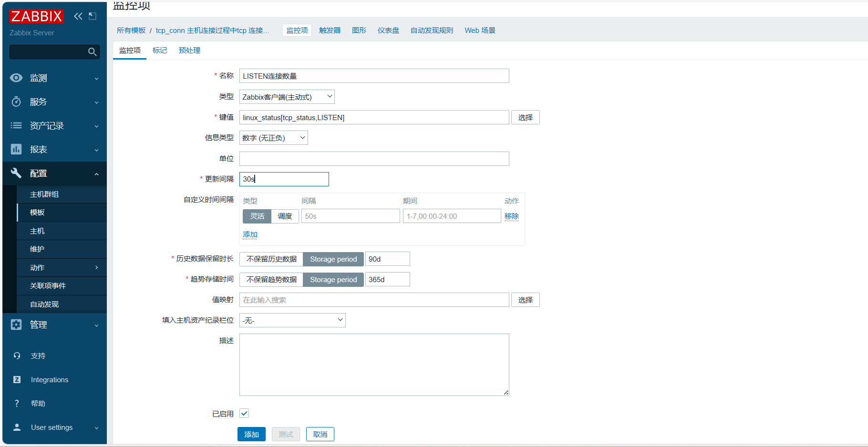Viewport: 868px width, 447px height.
Task: Uncheck the 已启用 checkbox
Action: click(x=244, y=414)
